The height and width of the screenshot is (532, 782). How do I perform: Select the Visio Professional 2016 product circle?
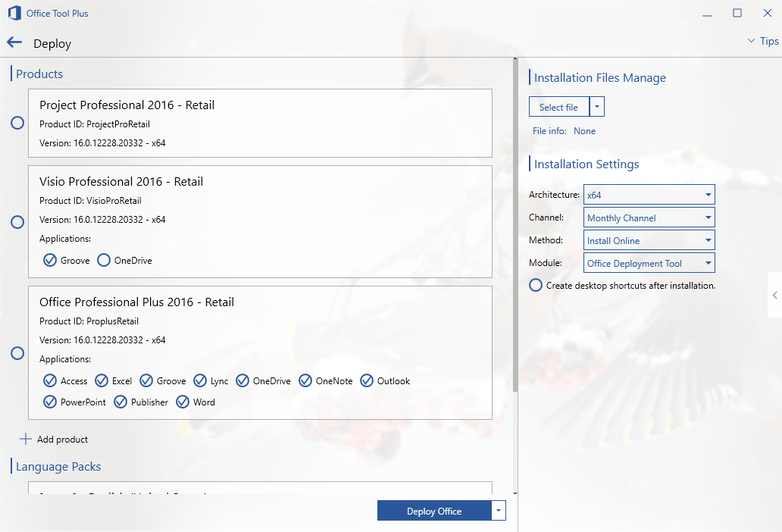tap(17, 222)
